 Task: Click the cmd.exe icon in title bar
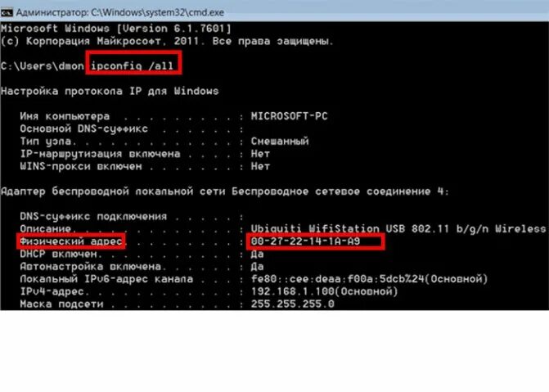7,13
